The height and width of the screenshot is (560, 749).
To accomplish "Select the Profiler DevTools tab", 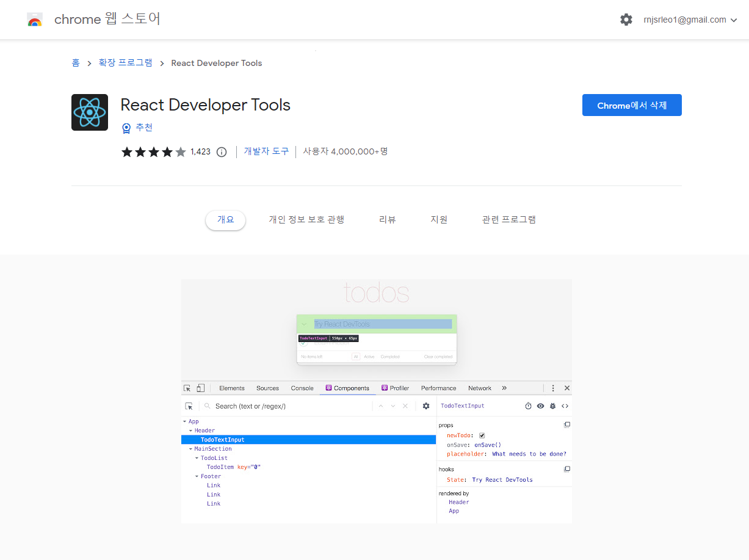I will [x=395, y=388].
